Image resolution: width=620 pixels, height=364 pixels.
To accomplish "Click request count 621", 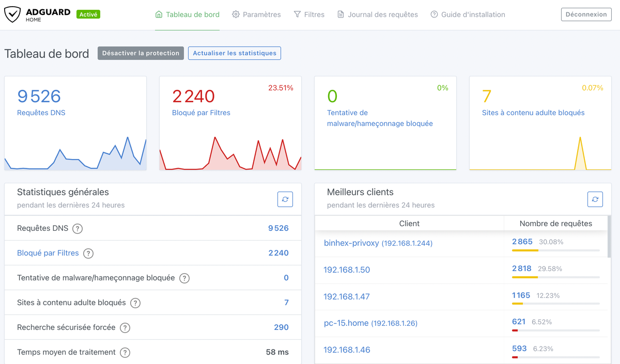I will pyautogui.click(x=519, y=322).
